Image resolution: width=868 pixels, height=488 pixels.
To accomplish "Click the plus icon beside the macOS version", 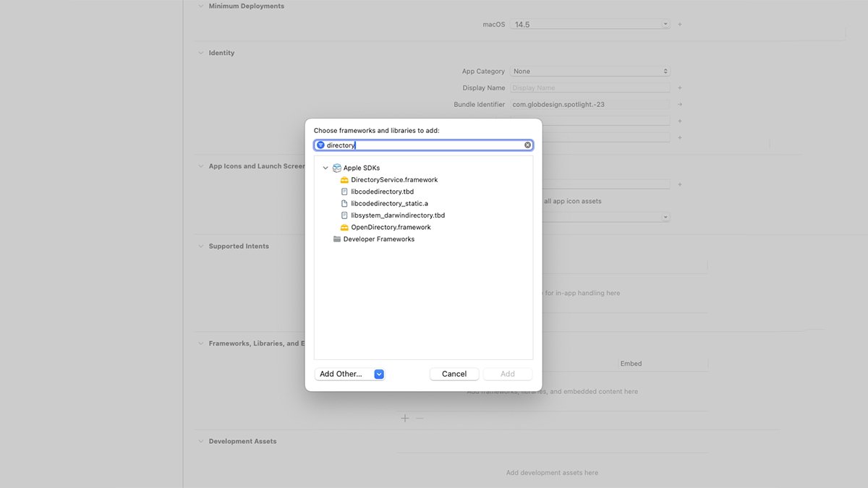I will point(680,25).
